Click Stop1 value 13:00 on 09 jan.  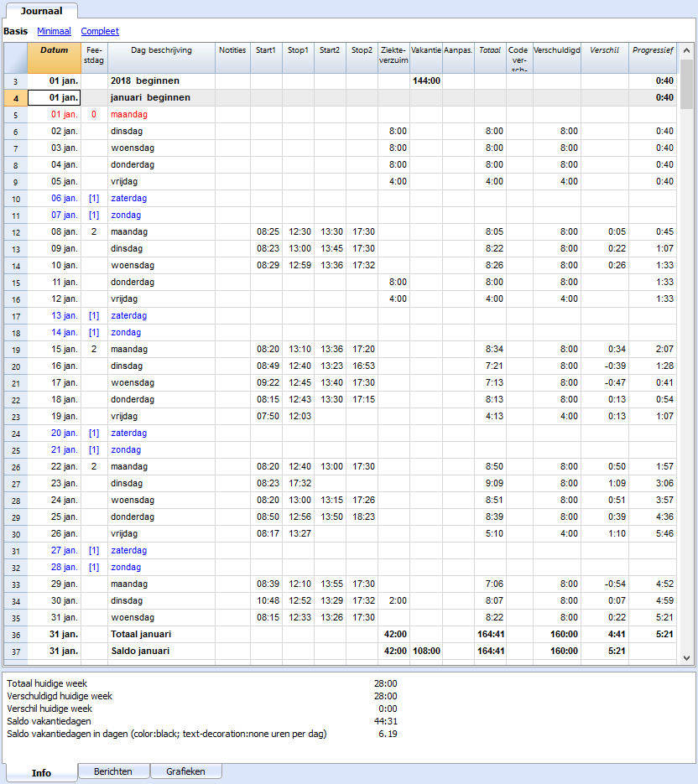[x=298, y=248]
